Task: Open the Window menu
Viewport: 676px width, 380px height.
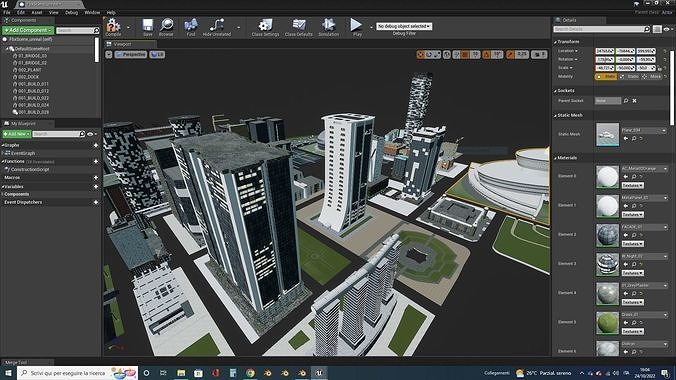Action: (92, 13)
